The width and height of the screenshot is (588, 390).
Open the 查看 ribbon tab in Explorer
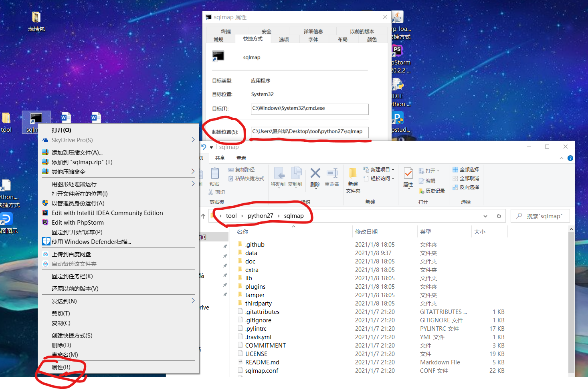241,158
